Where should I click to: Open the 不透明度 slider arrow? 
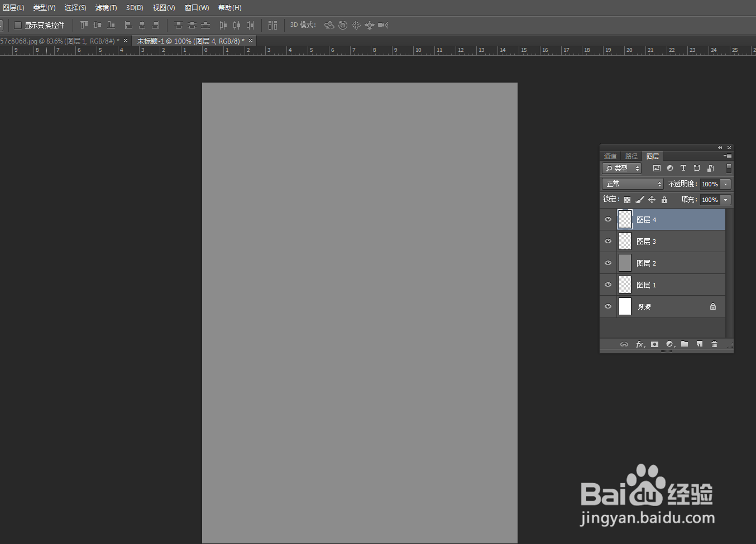726,184
